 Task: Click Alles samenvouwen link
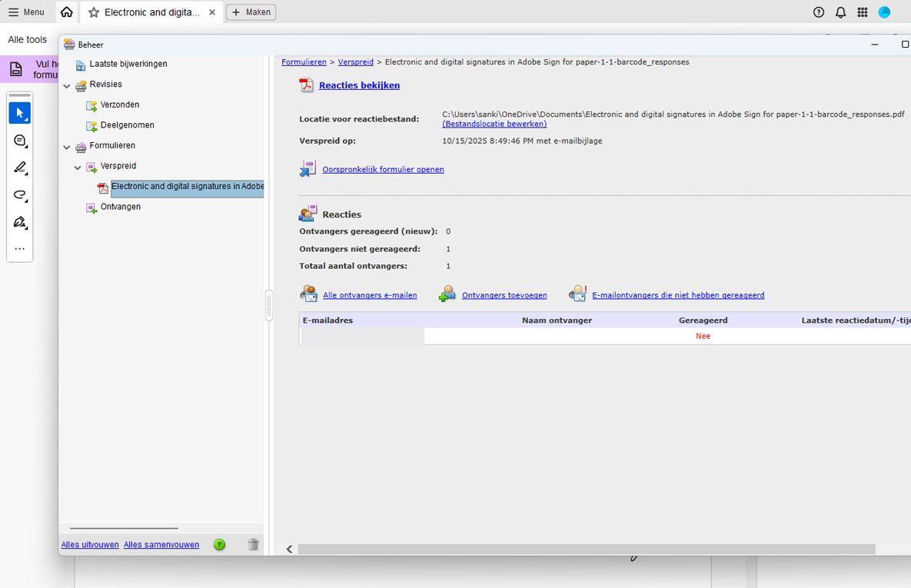coord(161,544)
